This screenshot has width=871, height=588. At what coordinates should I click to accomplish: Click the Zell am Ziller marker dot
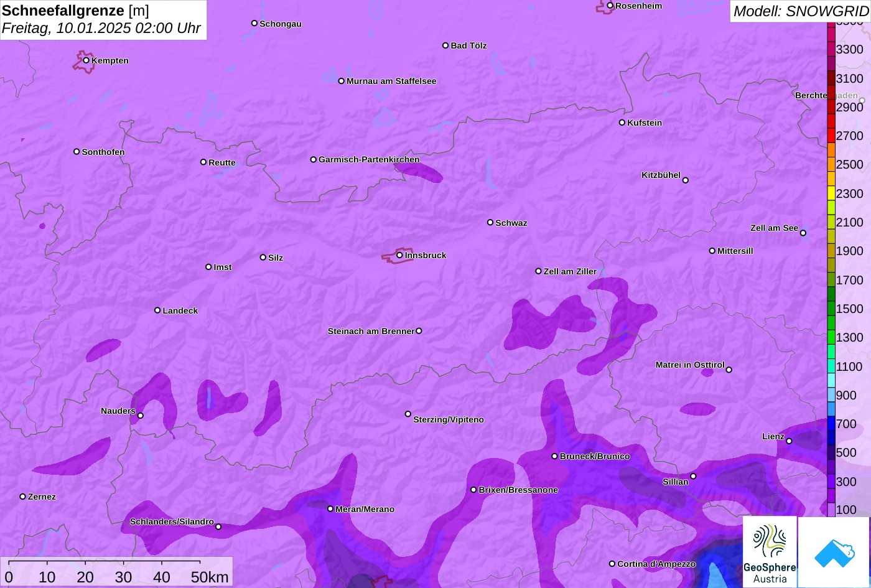tap(539, 271)
